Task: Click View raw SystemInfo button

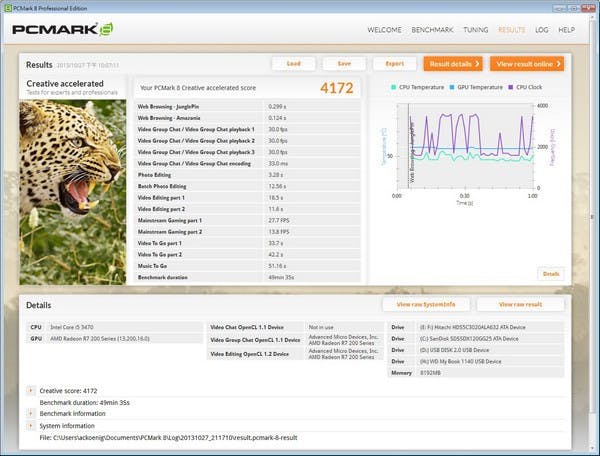Action: (x=426, y=304)
